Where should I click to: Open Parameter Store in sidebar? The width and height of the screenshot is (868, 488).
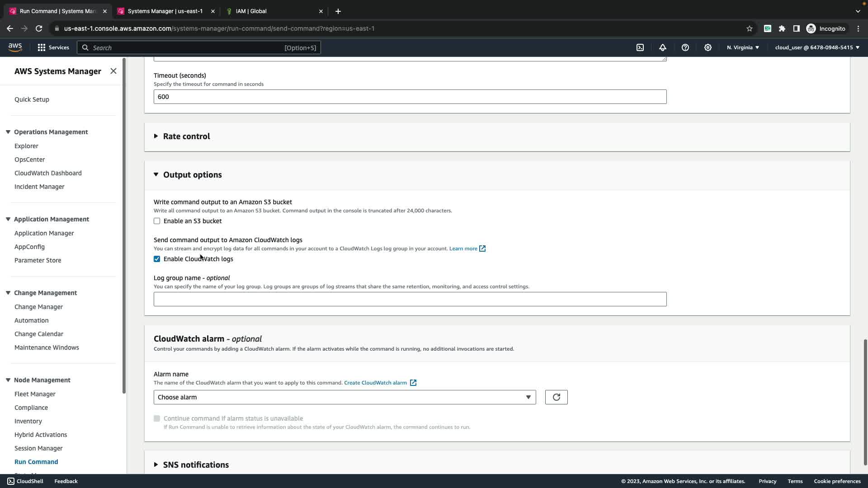click(x=38, y=260)
